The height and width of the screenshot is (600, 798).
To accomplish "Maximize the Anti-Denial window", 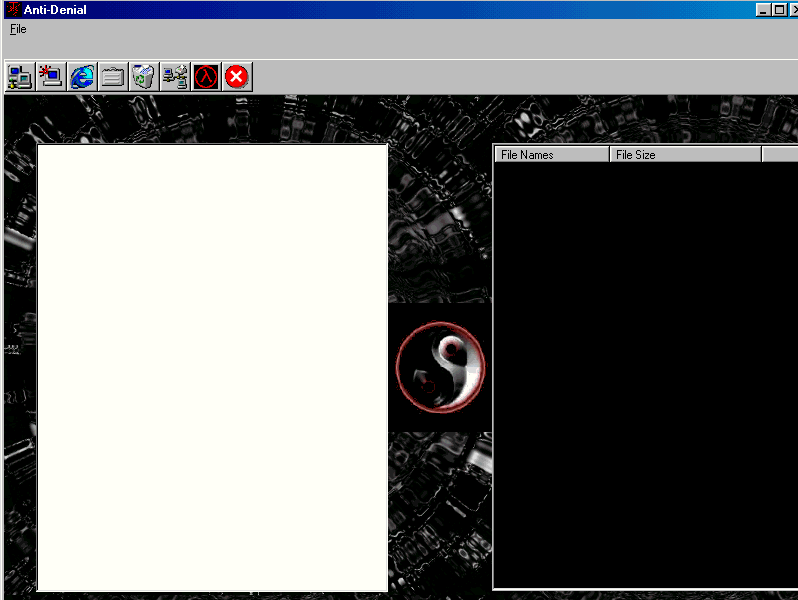I will [x=778, y=9].
